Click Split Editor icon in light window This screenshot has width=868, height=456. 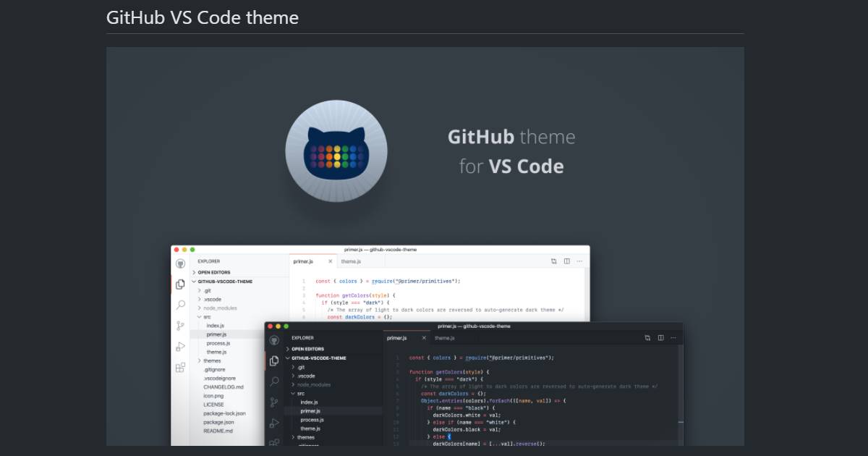coord(567,261)
